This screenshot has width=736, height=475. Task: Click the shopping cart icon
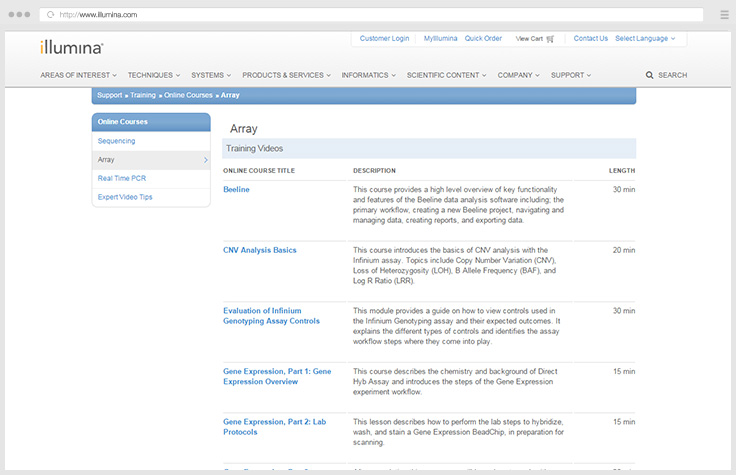[550, 39]
